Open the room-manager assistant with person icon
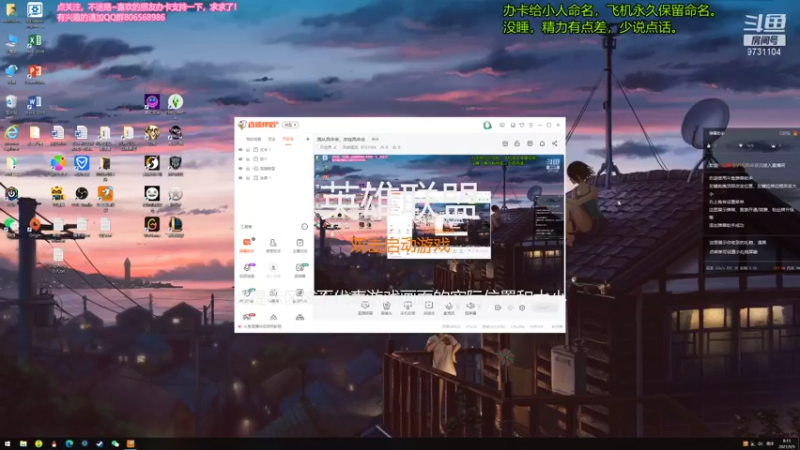The image size is (800, 450). pos(273,245)
